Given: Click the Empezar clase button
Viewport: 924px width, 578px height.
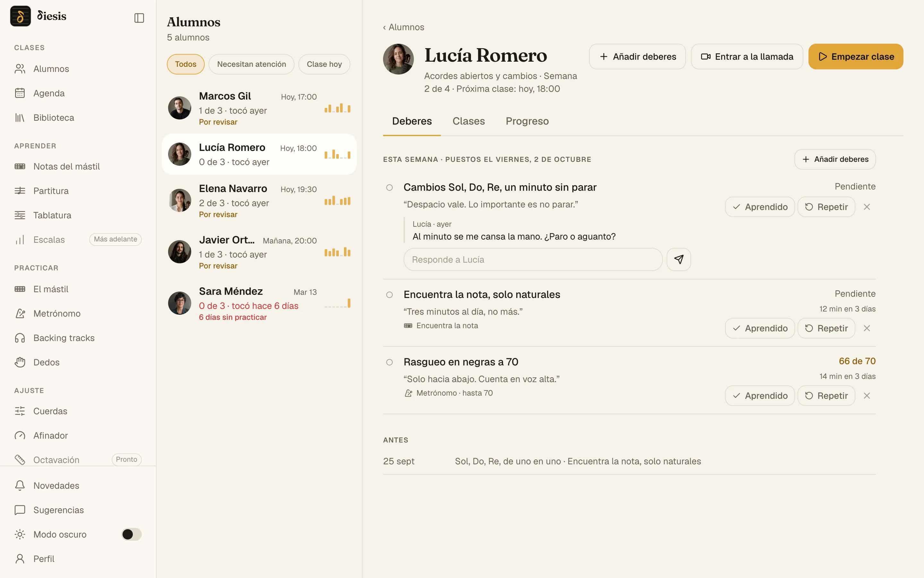Looking at the screenshot, I should click(856, 57).
